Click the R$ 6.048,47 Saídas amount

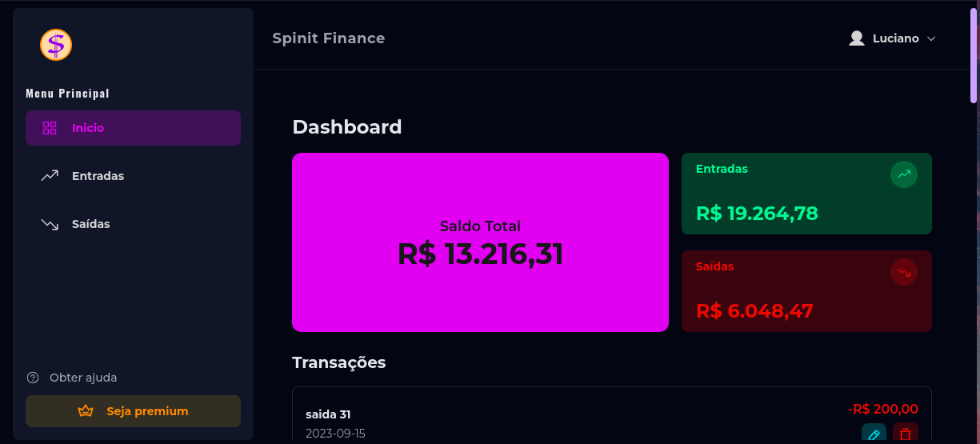tap(754, 311)
